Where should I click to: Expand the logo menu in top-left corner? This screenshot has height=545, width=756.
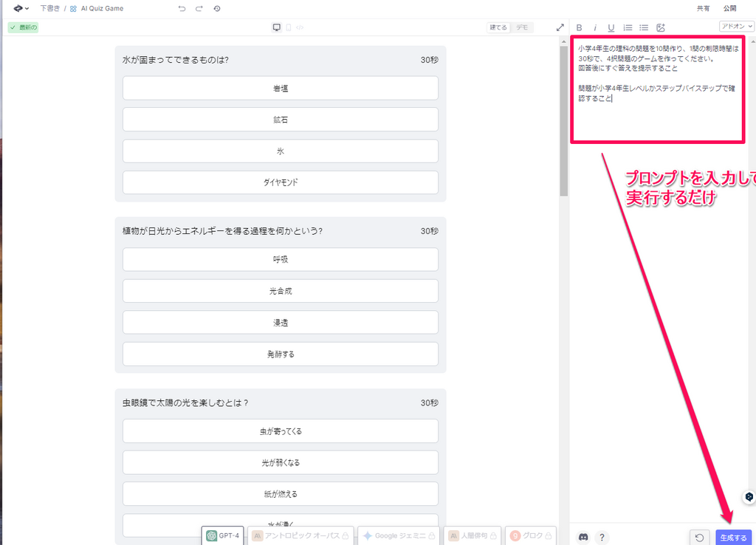pyautogui.click(x=21, y=9)
